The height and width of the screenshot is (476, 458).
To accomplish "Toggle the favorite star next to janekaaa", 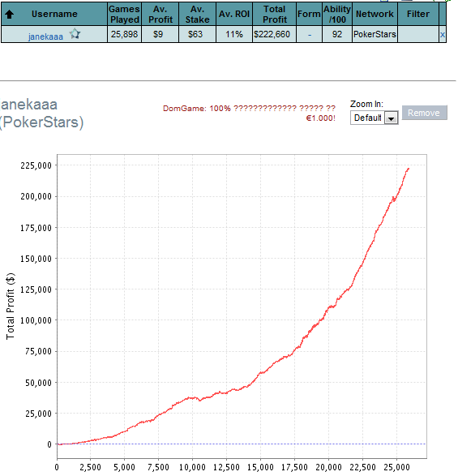I will click(75, 34).
